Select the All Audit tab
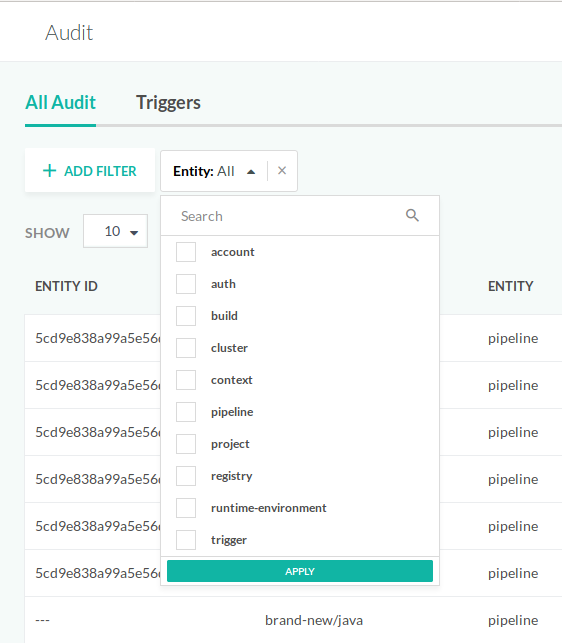Screen dimensions: 562x643 click(x=60, y=103)
